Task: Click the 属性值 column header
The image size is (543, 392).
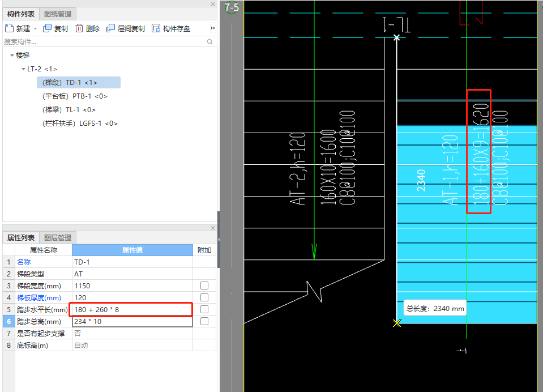Action: 132,250
